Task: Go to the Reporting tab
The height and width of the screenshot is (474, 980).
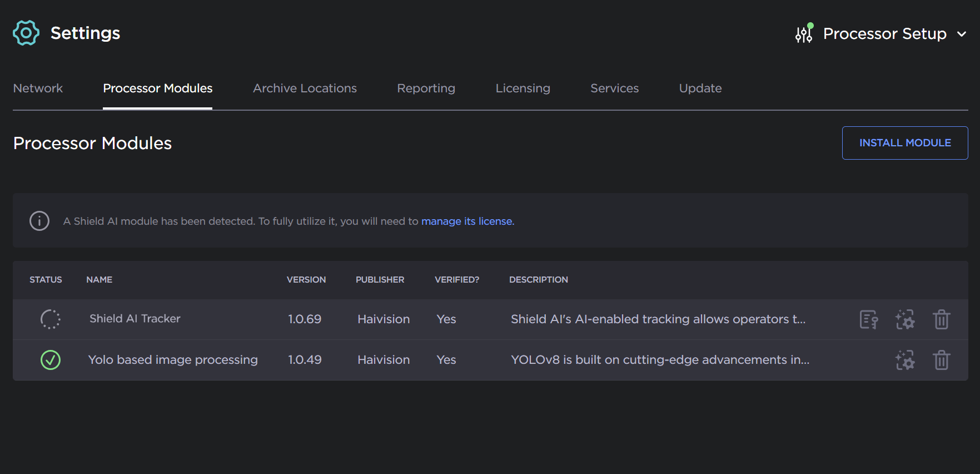Action: pos(426,88)
